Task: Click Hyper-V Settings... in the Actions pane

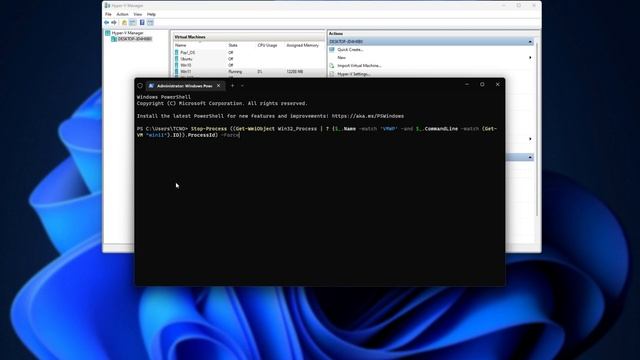Action: (x=353, y=74)
